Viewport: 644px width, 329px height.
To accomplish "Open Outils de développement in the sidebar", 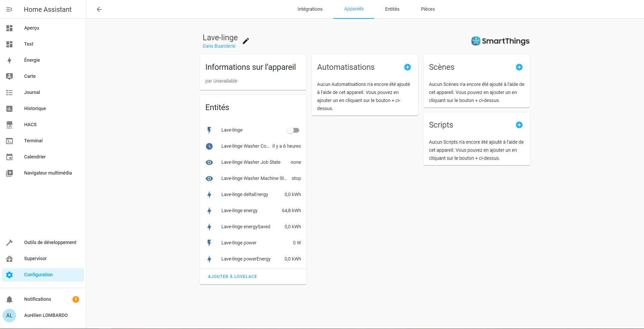I will point(50,242).
